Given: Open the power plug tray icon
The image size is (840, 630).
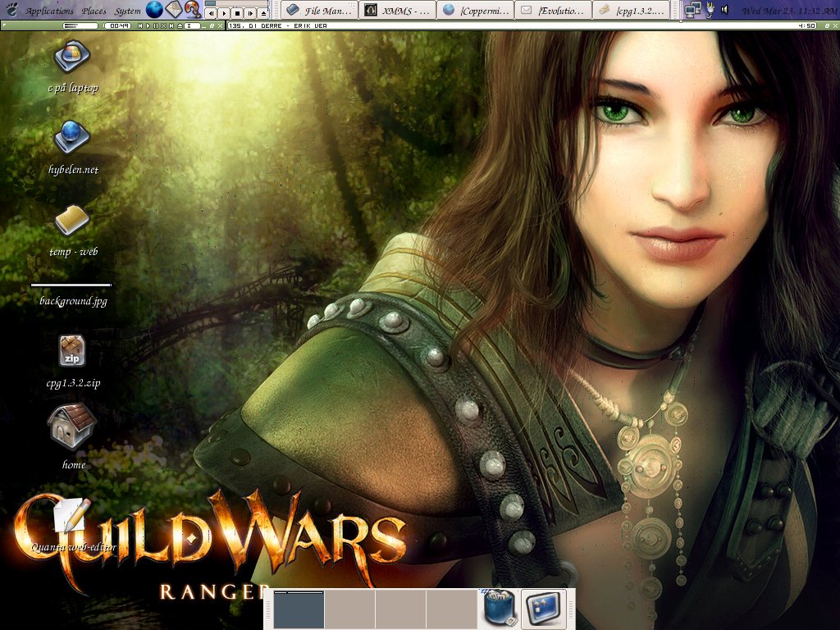Looking at the screenshot, I should pos(710,10).
